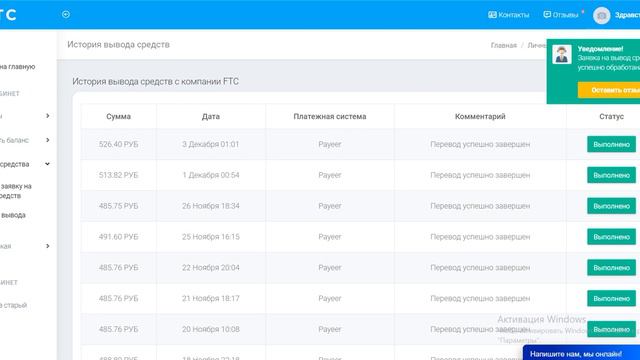
Task: Select date cell 20 Ноября 10:08
Action: click(x=211, y=329)
